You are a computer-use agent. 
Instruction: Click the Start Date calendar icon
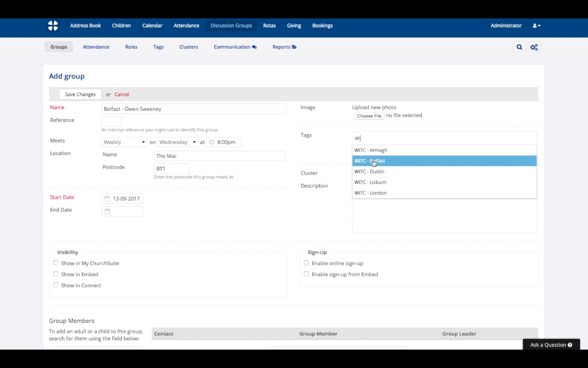pos(107,199)
